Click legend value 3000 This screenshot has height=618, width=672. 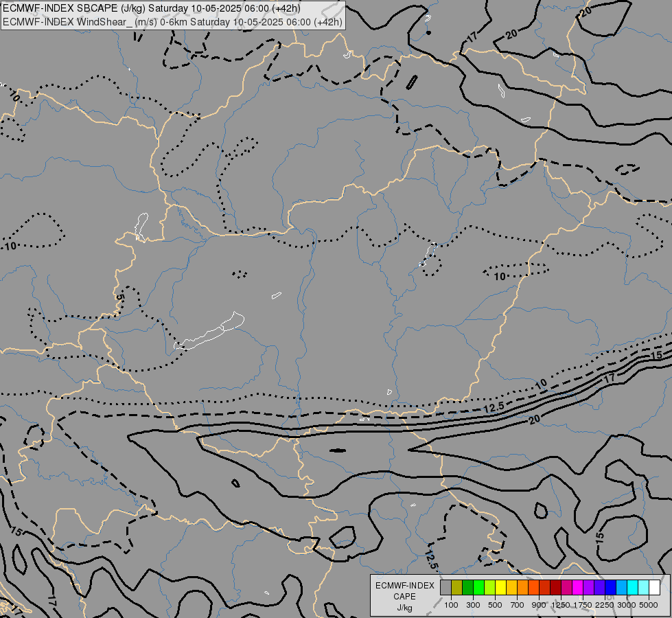[627, 605]
